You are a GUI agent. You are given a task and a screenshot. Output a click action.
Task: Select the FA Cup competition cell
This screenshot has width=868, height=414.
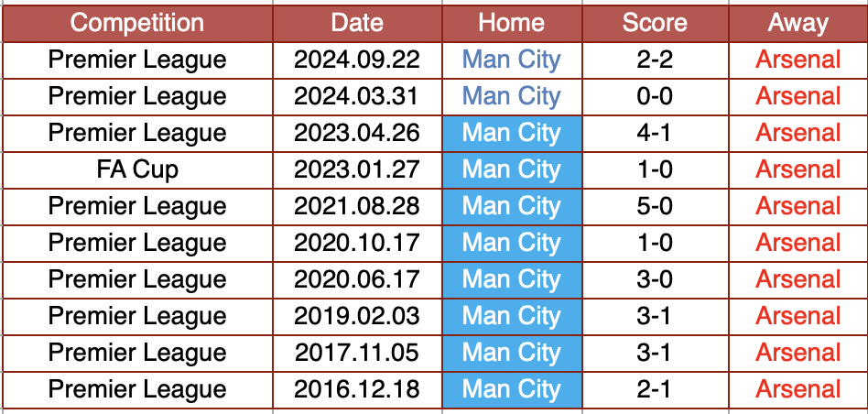(137, 169)
